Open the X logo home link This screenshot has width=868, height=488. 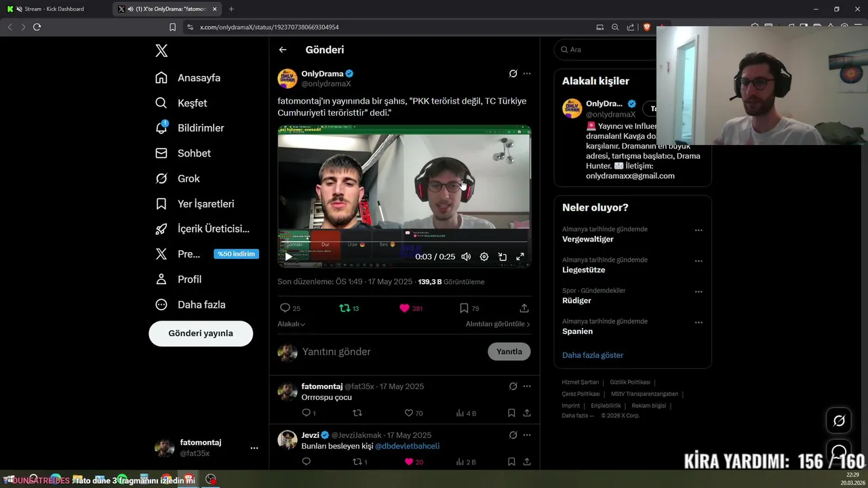161,50
